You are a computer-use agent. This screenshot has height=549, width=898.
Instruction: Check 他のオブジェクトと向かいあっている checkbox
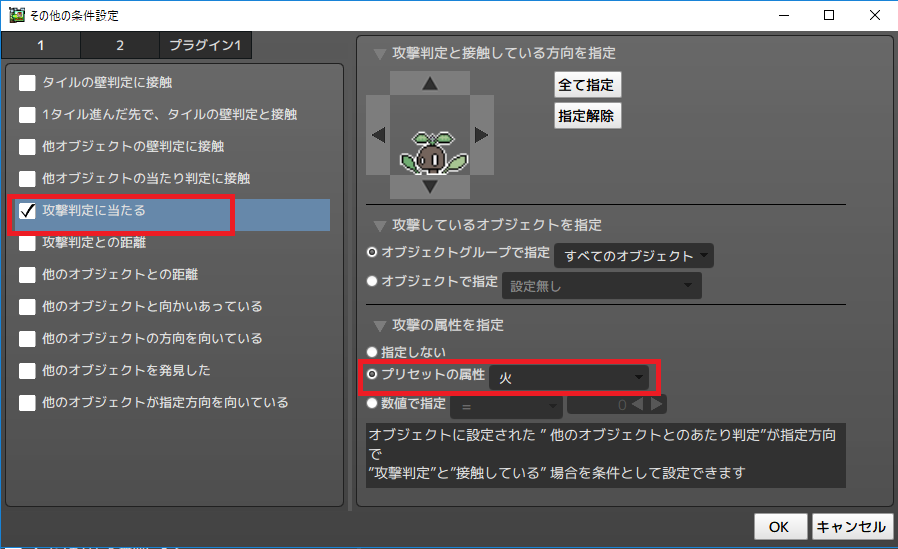point(27,307)
